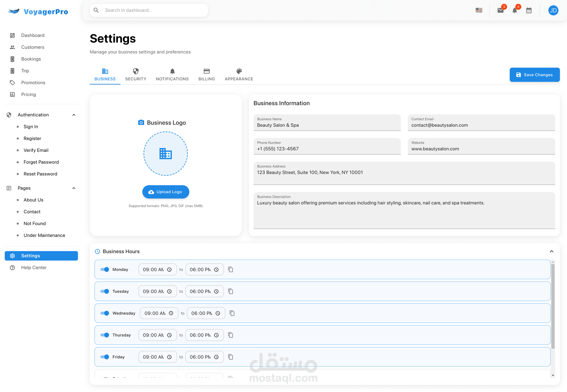This screenshot has height=392, width=567.
Task: Open the notifications bell in header
Action: pos(515,11)
